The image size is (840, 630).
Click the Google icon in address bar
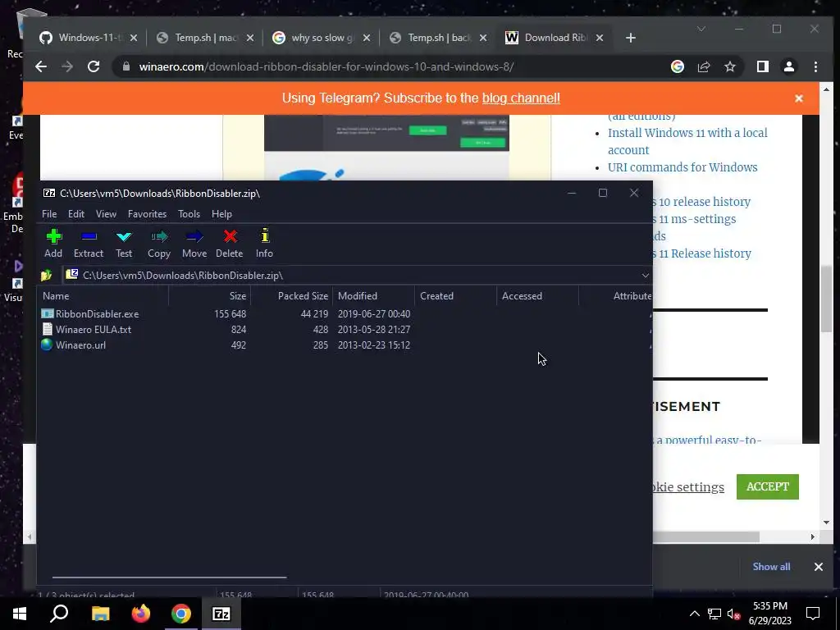tap(677, 66)
